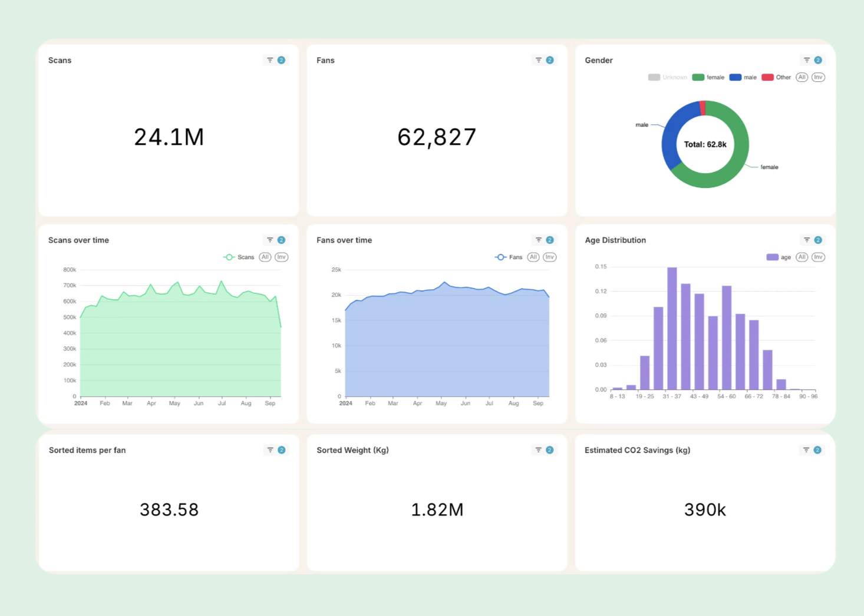Open the filter icon on Gender card
Viewport: 864px width, 616px height.
point(806,60)
